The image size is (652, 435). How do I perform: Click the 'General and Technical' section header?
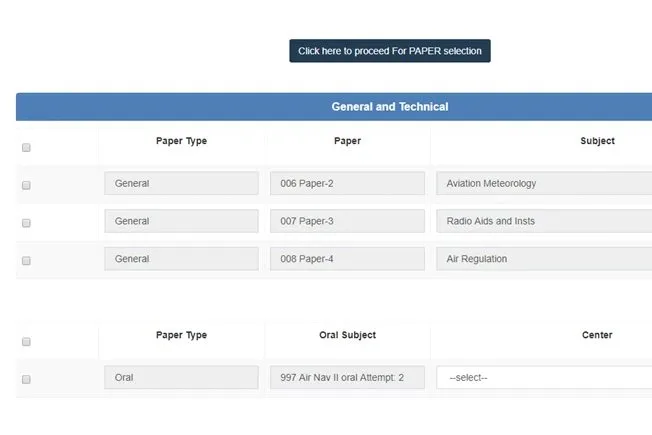click(334, 107)
